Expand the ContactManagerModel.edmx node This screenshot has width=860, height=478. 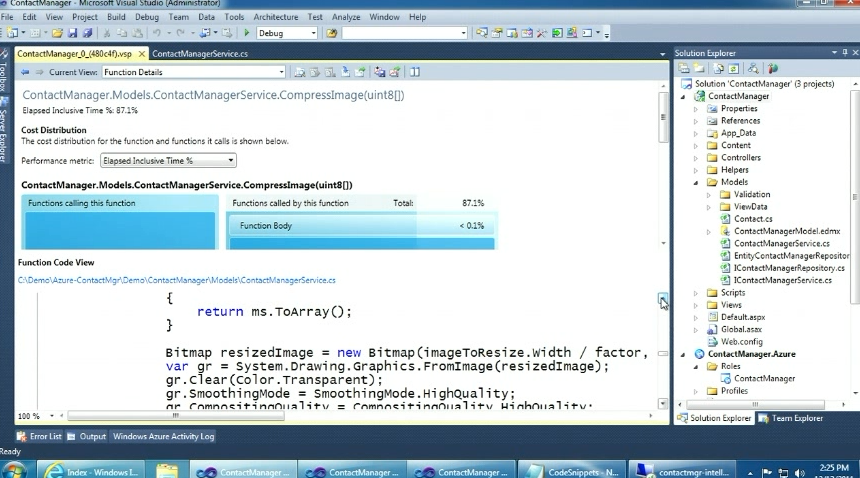pyautogui.click(x=709, y=231)
